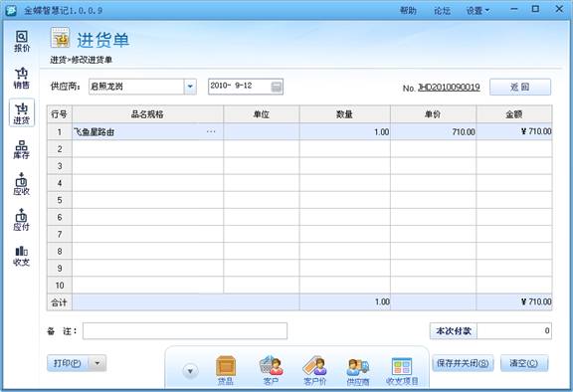Open the 设置 settings menu
The image size is (573, 392).
[477, 11]
